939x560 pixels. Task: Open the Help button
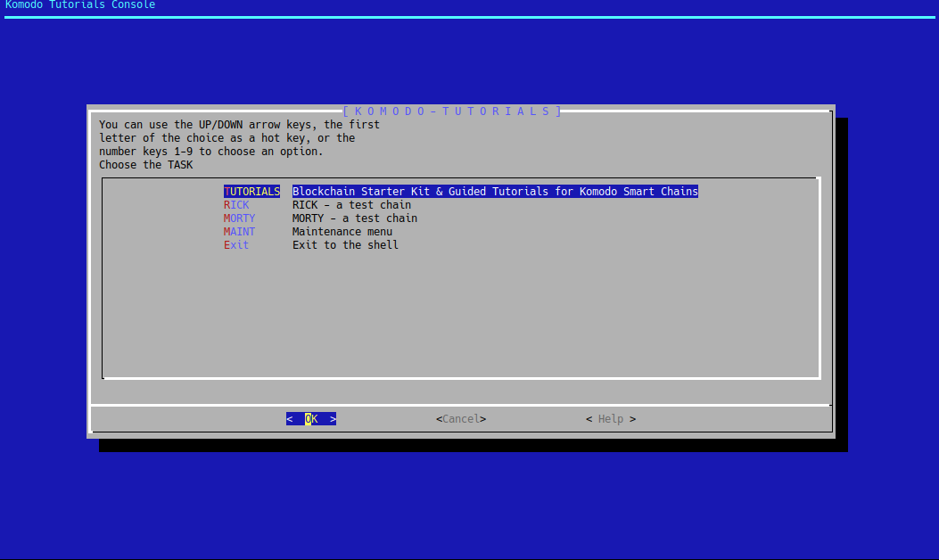coord(611,419)
